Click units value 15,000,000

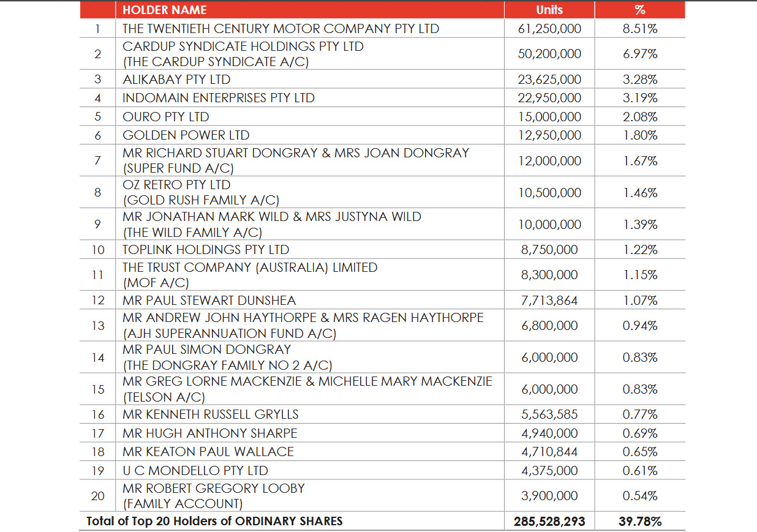point(549,117)
